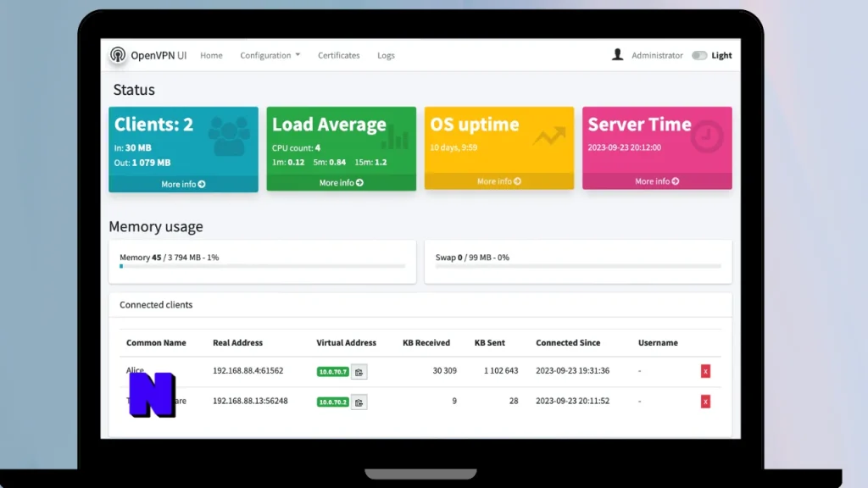The height and width of the screenshot is (488, 868).
Task: Click the clock icon on Server Time card
Action: click(x=707, y=136)
